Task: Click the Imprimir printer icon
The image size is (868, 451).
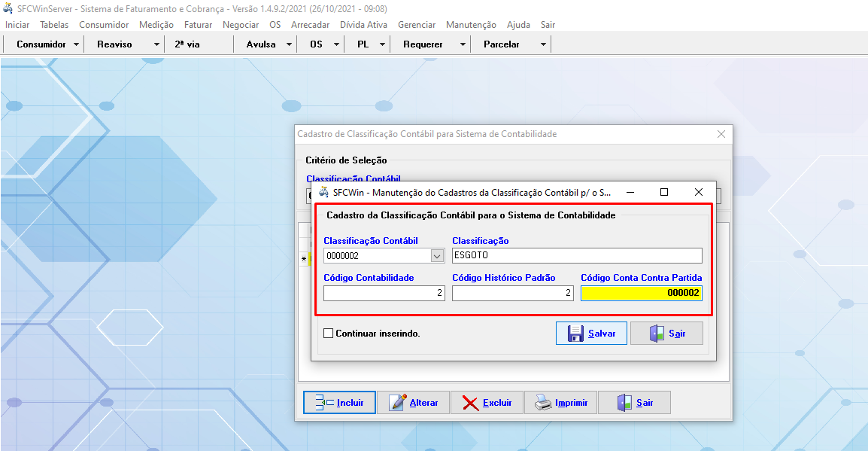Action: click(543, 403)
